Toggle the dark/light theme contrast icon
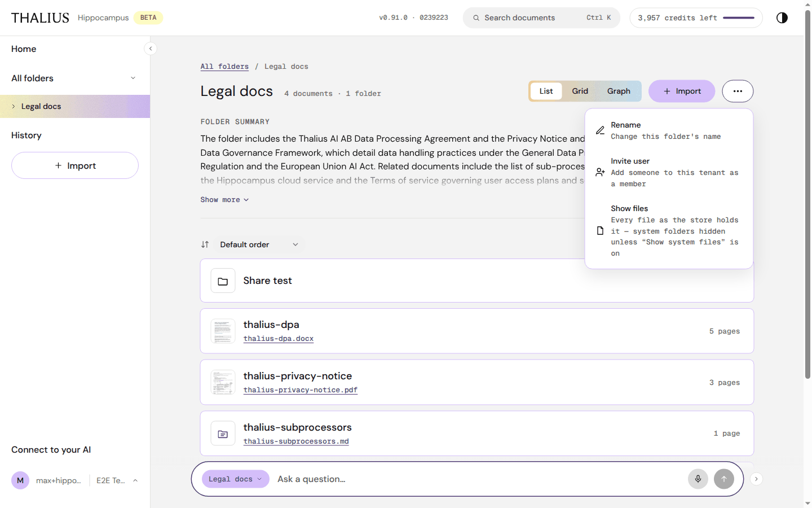The width and height of the screenshot is (812, 508). point(782,17)
